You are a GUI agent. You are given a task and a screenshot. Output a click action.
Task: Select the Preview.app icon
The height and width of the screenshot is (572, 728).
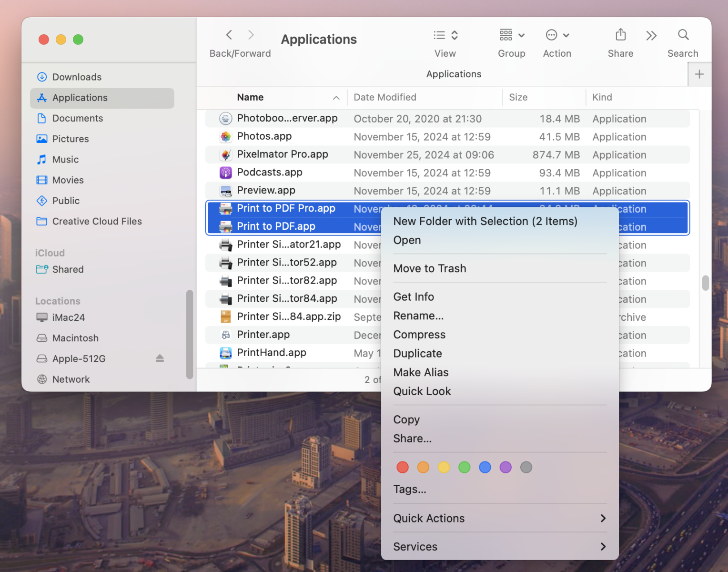tap(226, 191)
